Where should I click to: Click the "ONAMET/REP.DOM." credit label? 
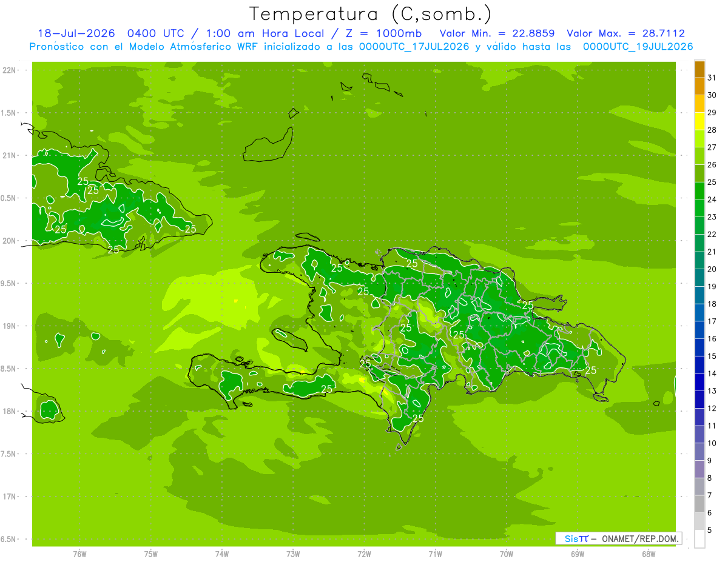[641, 538]
